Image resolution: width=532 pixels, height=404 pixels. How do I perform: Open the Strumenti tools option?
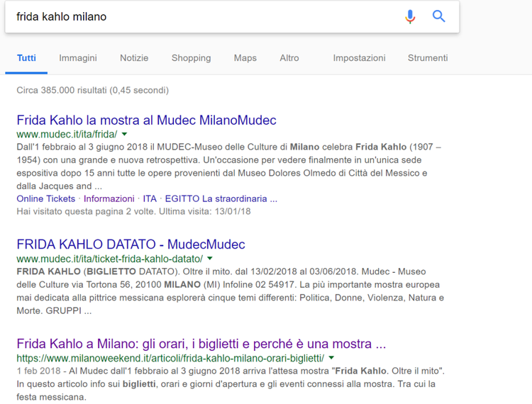click(428, 58)
